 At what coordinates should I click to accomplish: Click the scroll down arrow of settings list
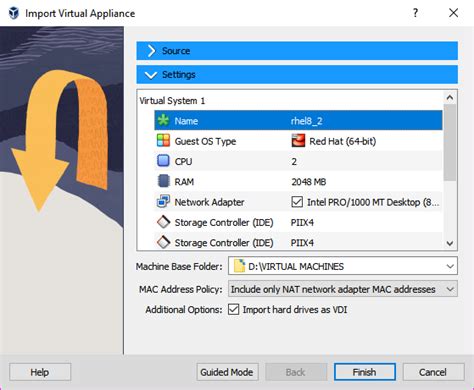[x=450, y=243]
